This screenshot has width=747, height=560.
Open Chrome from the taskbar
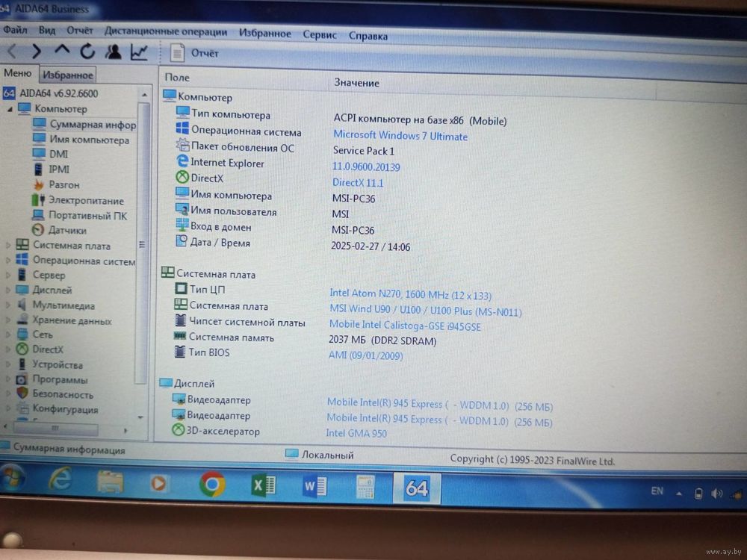[x=212, y=485]
